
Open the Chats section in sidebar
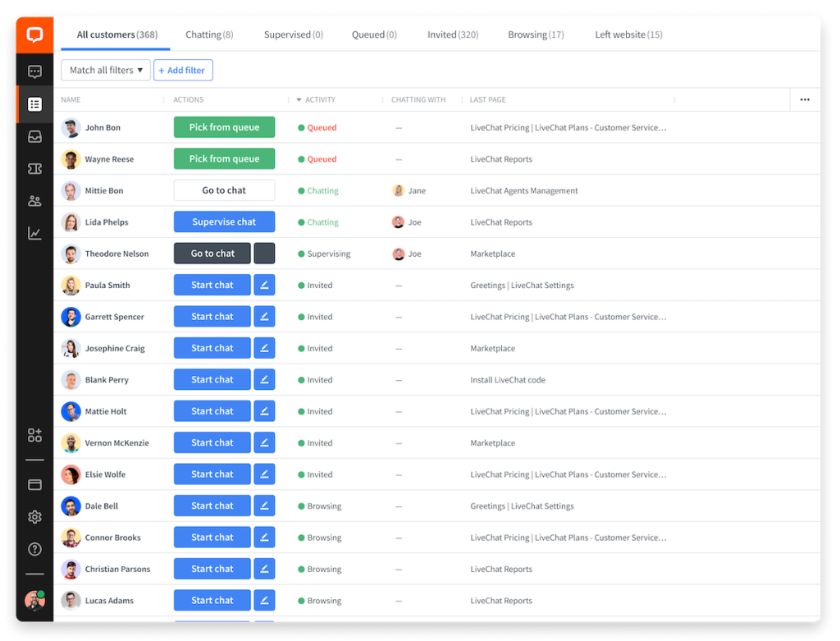tap(34, 72)
